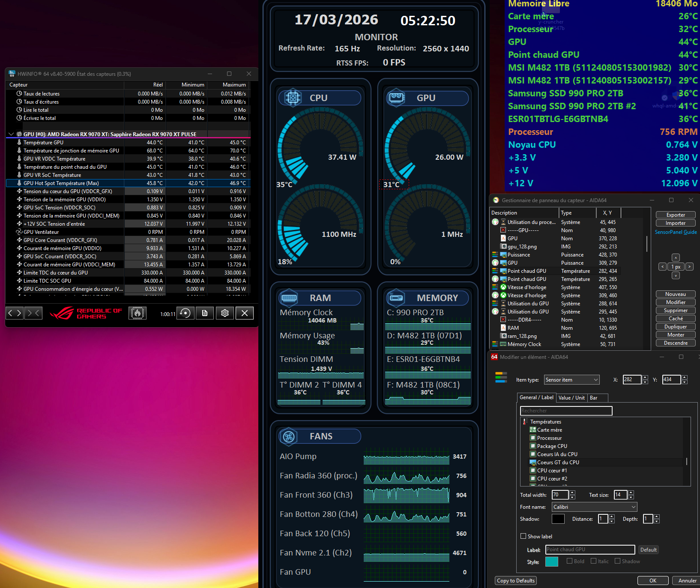This screenshot has width=700, height=588.
Task: Click the HWiNFO logging document icon
Action: [205, 313]
